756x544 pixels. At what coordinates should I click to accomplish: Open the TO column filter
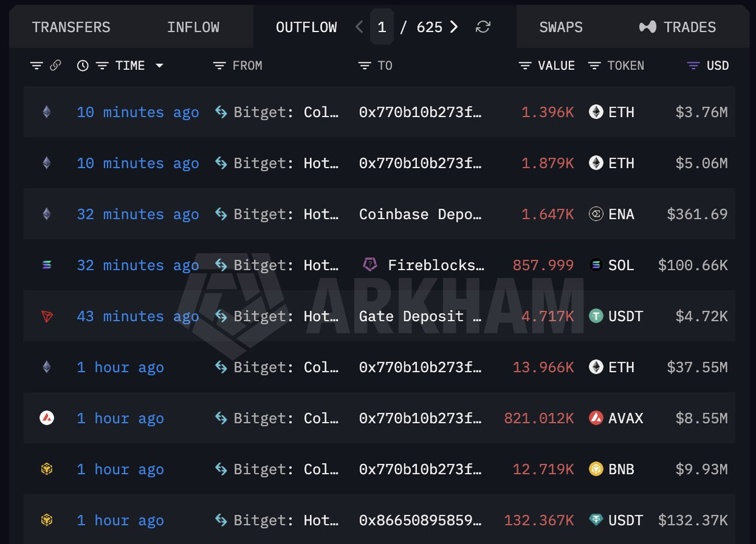(x=365, y=65)
